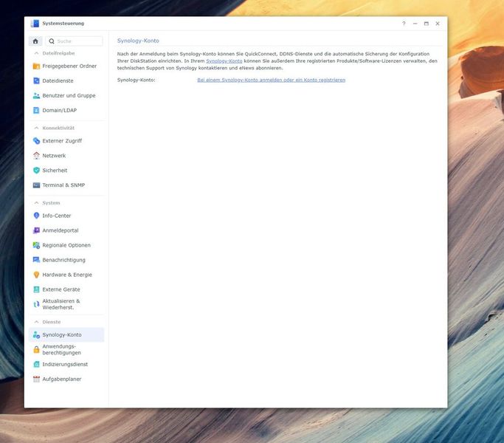Screen dimensions: 504x443
Task: Choose the Regionale Optionen label
Action: tap(66, 245)
